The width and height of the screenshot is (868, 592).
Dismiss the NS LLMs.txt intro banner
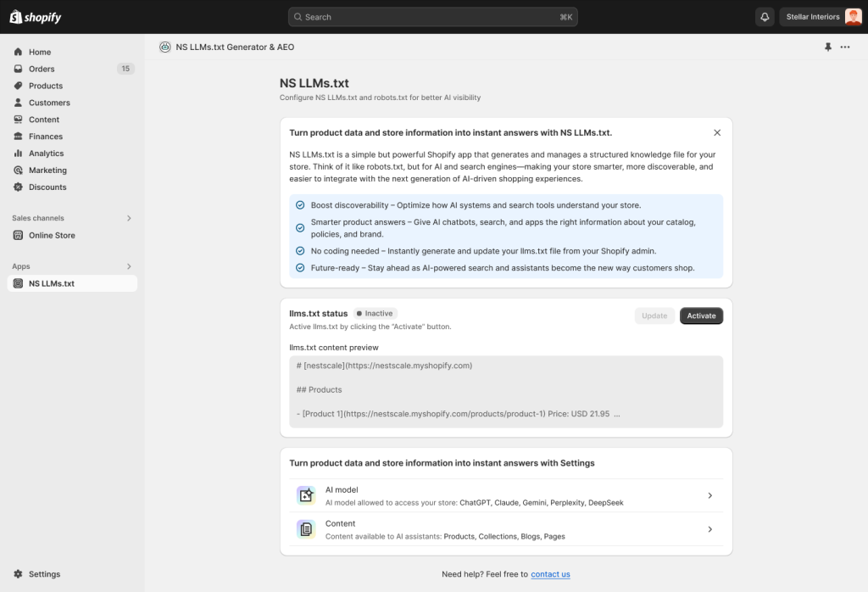point(716,132)
